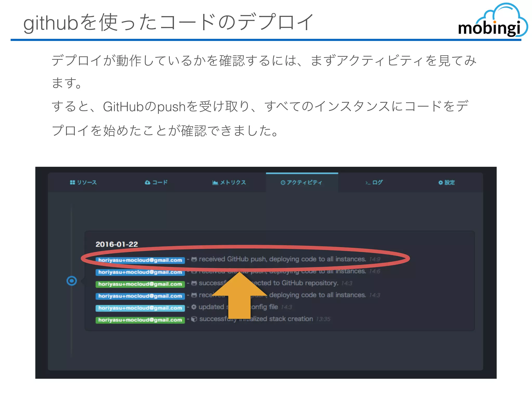Click the gear icon on the config file row

click(x=194, y=307)
